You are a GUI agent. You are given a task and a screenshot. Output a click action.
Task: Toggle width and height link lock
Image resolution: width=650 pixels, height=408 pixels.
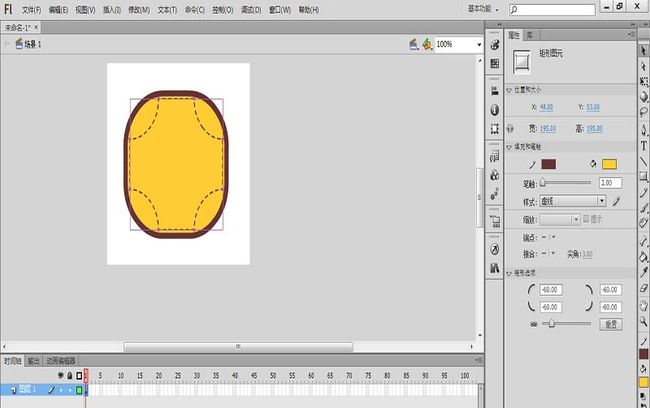[x=510, y=129]
